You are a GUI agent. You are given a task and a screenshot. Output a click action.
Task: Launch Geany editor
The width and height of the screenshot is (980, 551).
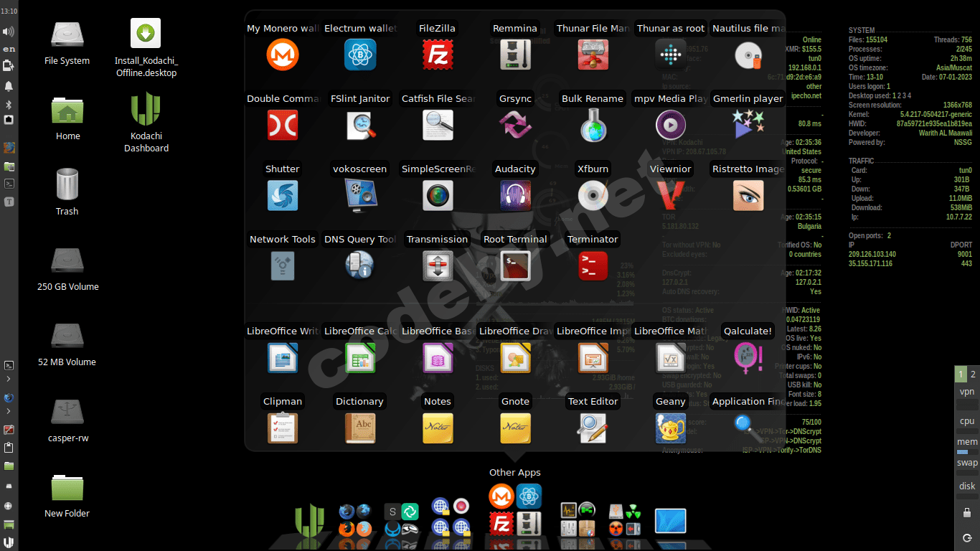[670, 428]
